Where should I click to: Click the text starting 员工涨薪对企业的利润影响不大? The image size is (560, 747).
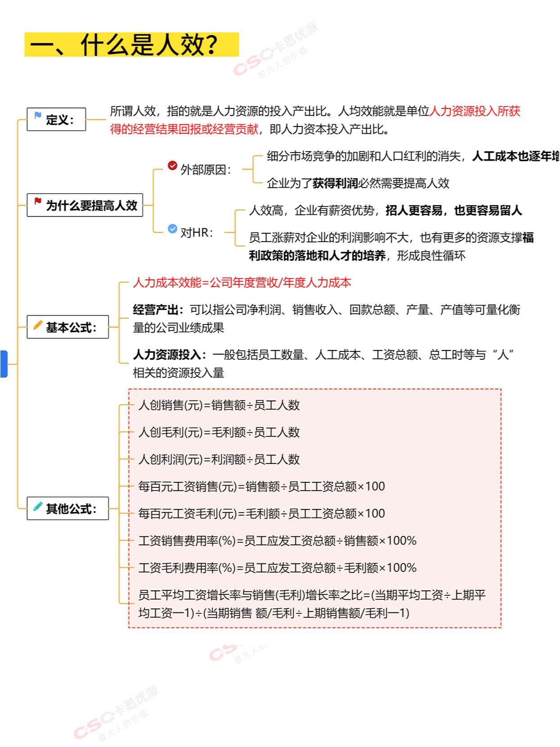391,247
